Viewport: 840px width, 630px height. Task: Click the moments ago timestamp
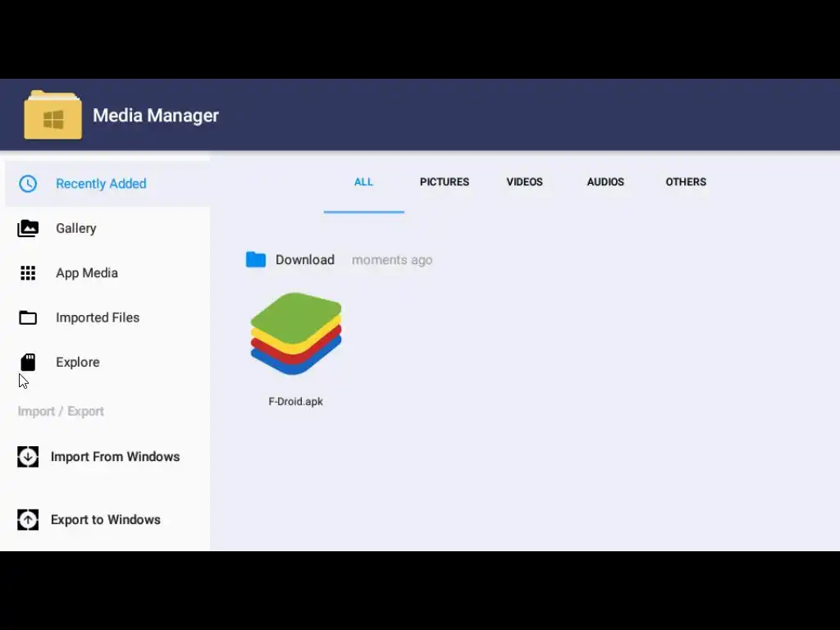pyautogui.click(x=391, y=260)
